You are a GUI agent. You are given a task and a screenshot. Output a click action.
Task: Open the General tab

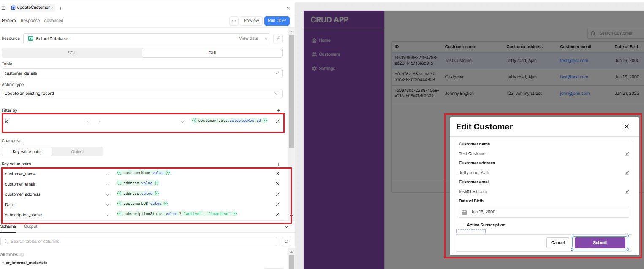(9, 21)
